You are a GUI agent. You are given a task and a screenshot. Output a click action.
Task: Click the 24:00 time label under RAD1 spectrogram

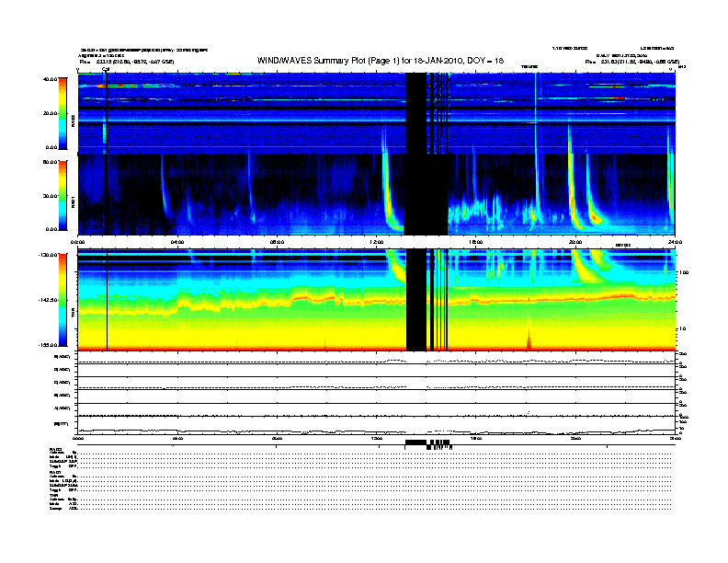click(x=675, y=242)
